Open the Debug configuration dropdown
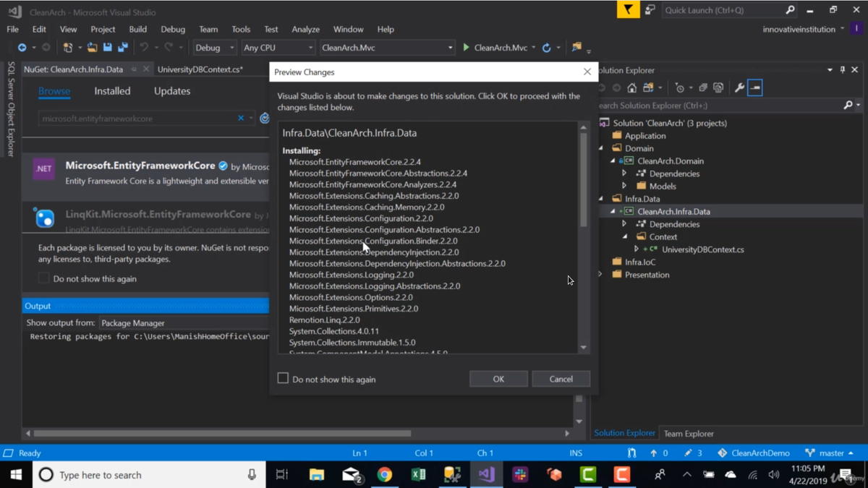Viewport: 868px width, 488px height. tap(215, 48)
